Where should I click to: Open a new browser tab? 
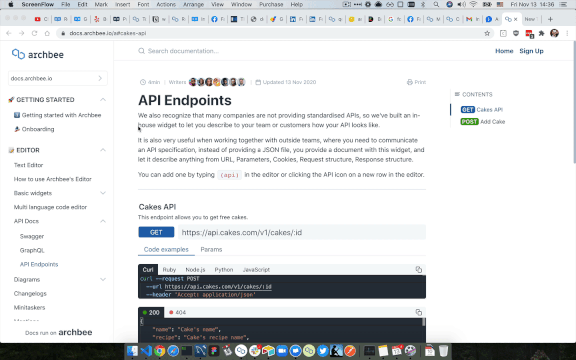pyautogui.click(x=550, y=19)
